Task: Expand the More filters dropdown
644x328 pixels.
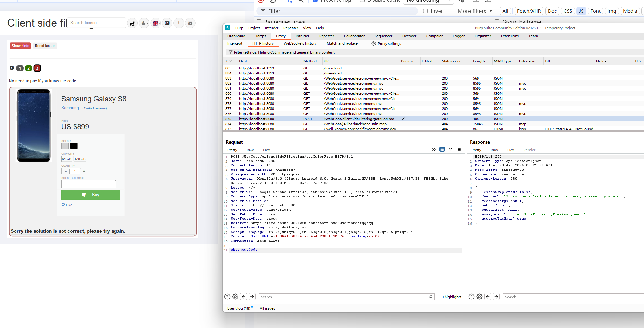Action: (475, 11)
